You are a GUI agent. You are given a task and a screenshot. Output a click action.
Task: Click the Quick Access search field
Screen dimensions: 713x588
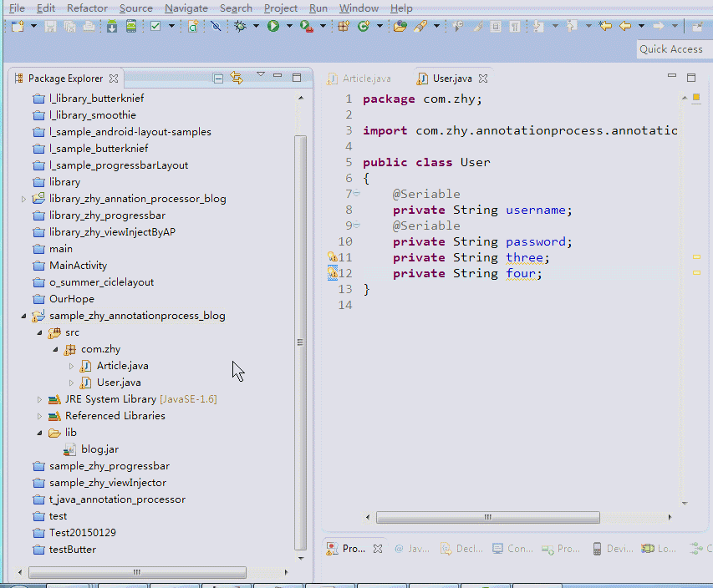[x=675, y=49]
